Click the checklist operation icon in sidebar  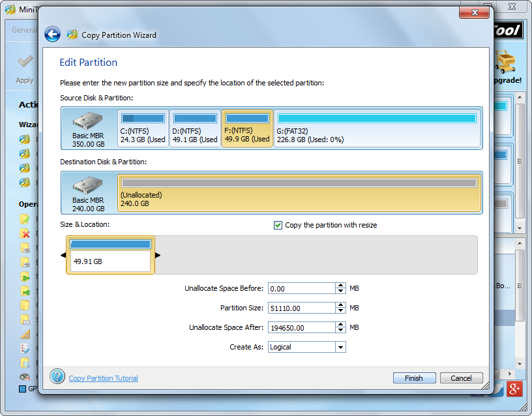[25, 348]
